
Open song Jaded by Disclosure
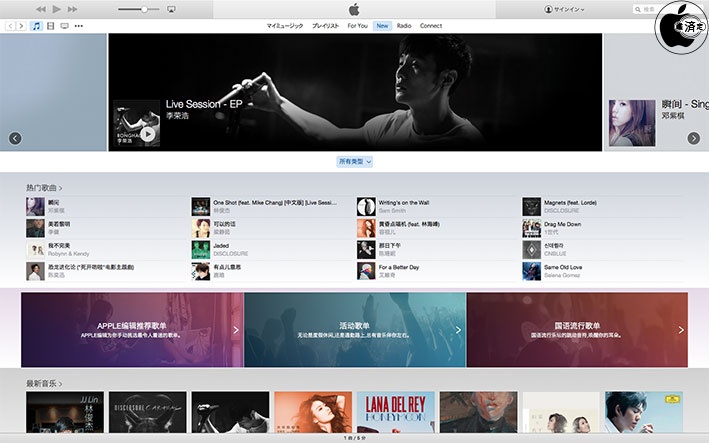pyautogui.click(x=221, y=245)
